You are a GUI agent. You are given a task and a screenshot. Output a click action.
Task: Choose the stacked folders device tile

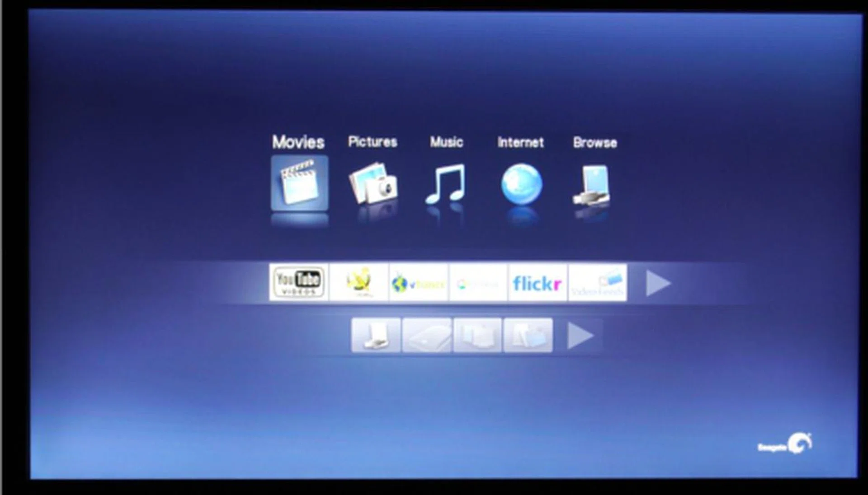coord(477,336)
